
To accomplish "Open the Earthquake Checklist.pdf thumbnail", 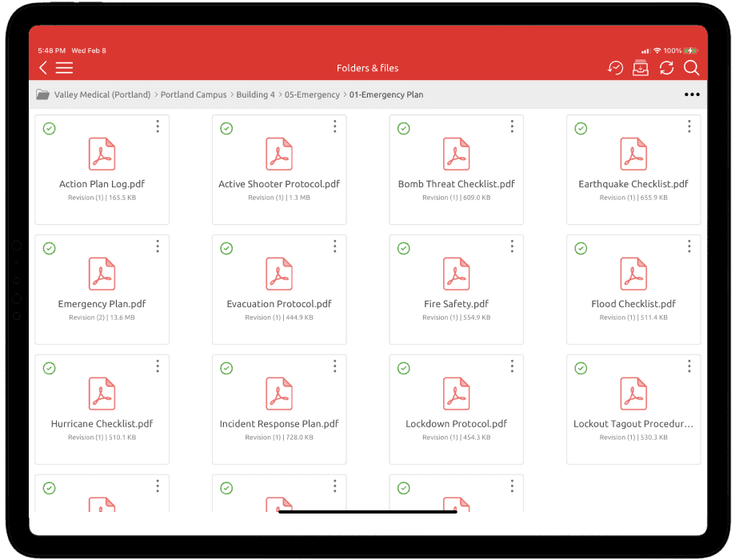I will click(633, 154).
